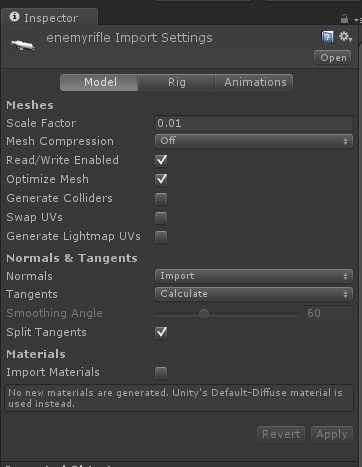Image resolution: width=362 pixels, height=467 pixels.
Task: Uncheck the Optimize Mesh checkbox
Action: [x=161, y=179]
